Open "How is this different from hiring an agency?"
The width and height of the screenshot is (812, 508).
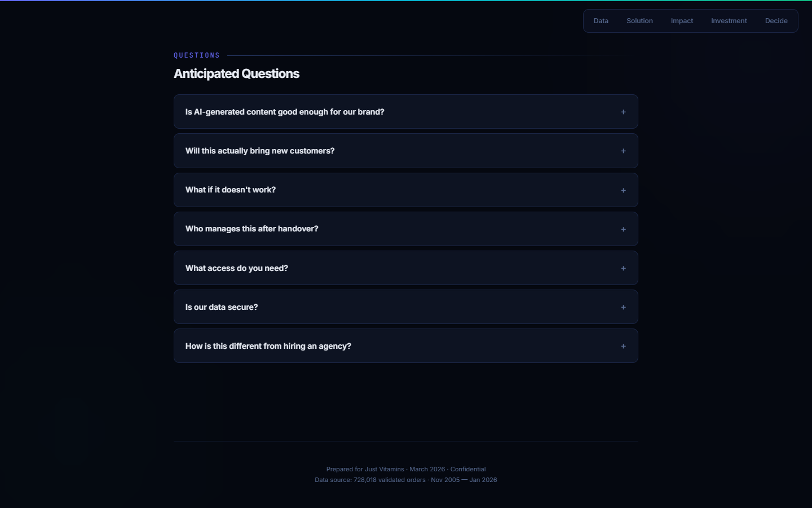pos(268,346)
